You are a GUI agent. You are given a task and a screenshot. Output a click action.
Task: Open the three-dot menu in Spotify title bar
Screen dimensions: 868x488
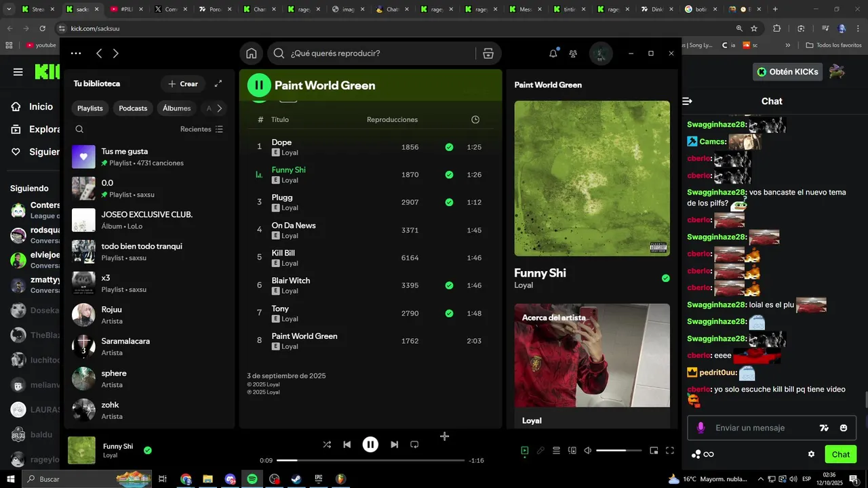[x=76, y=54]
